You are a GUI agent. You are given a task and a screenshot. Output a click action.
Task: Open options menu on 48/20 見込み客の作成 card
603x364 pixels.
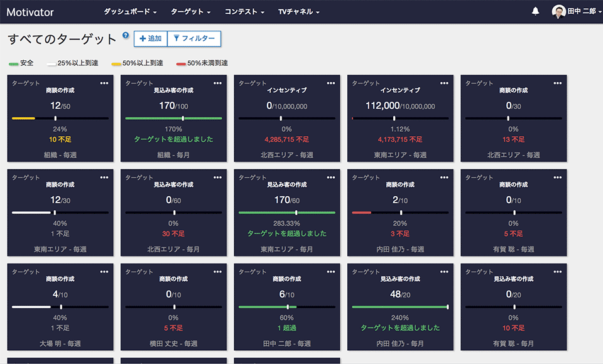pyautogui.click(x=444, y=272)
